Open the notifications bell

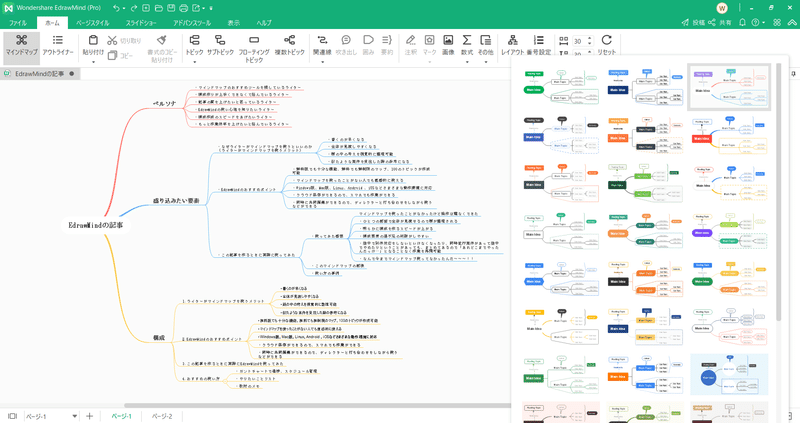coord(742,22)
